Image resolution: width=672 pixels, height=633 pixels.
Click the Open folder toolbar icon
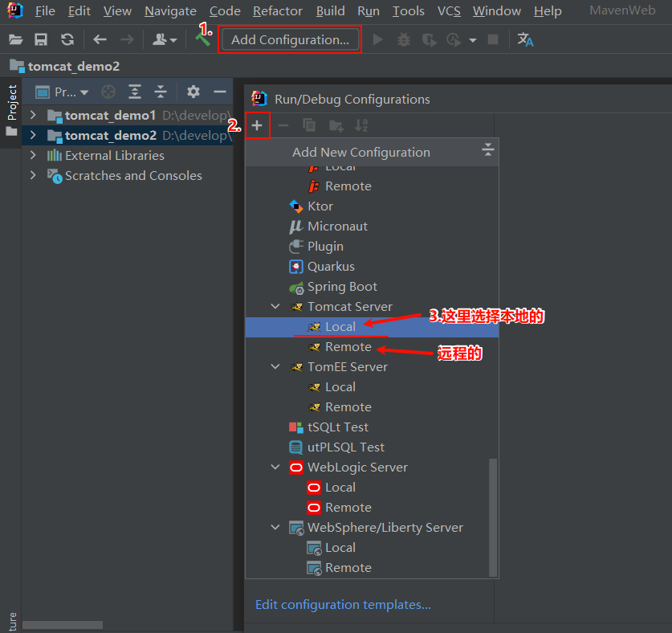(16, 40)
